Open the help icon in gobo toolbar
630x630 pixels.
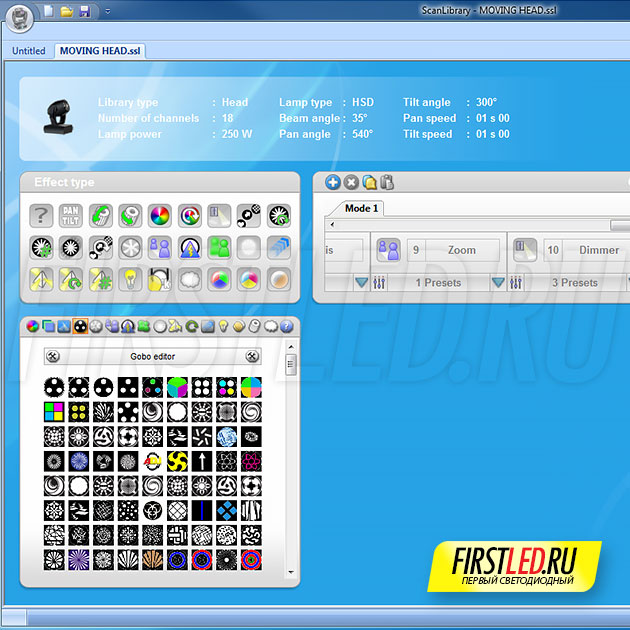point(286,326)
